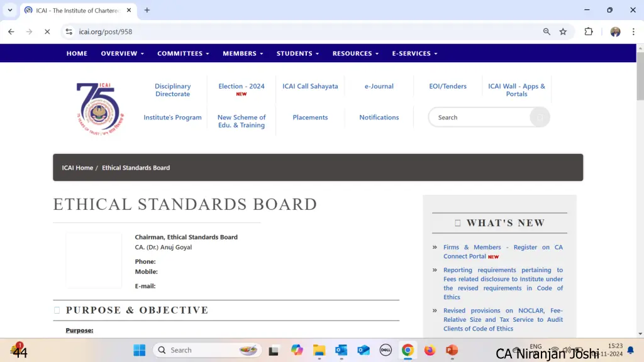Expand the RESOURCES dropdown menu
This screenshot has width=644, height=362.
(x=355, y=53)
